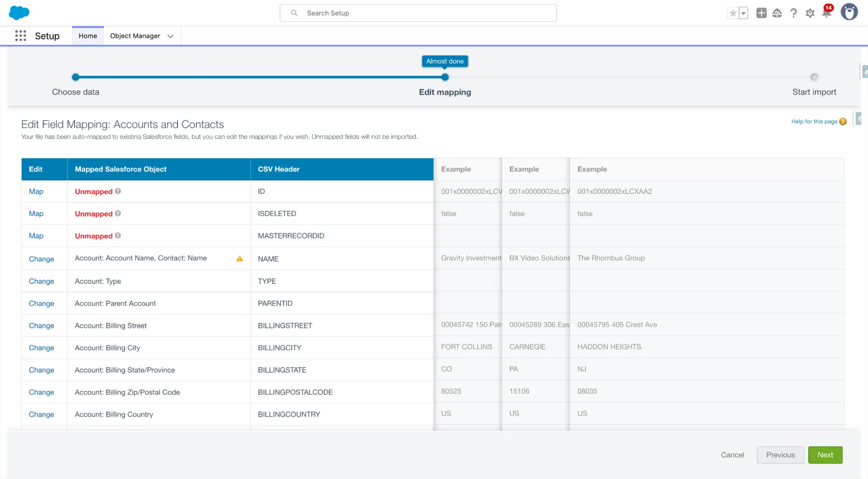Open the user profile avatar
The image size is (868, 479).
click(849, 12)
